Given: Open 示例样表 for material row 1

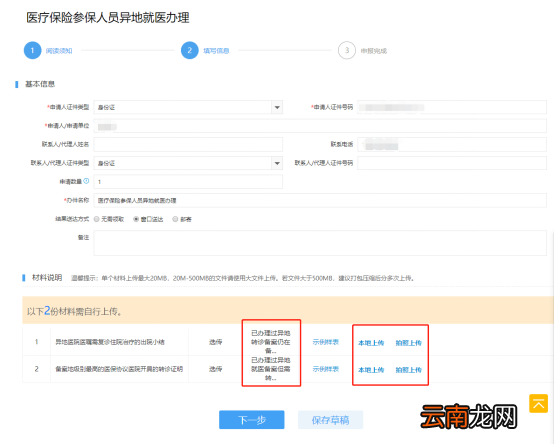Looking at the screenshot, I should (x=325, y=342).
